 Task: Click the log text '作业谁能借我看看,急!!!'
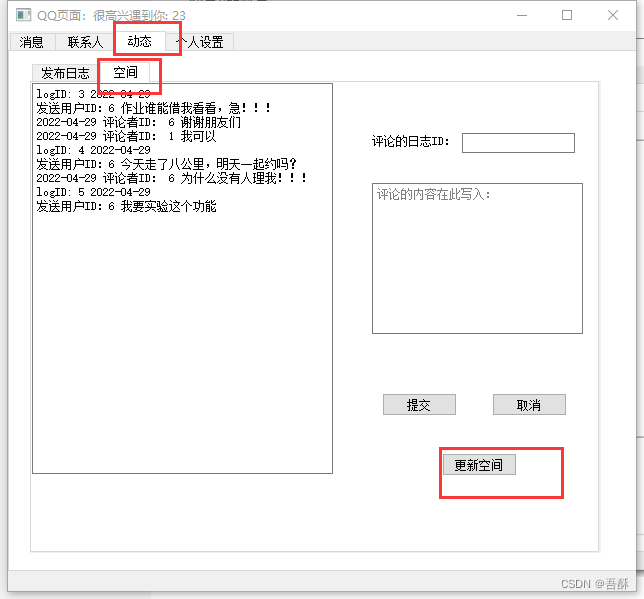196,108
